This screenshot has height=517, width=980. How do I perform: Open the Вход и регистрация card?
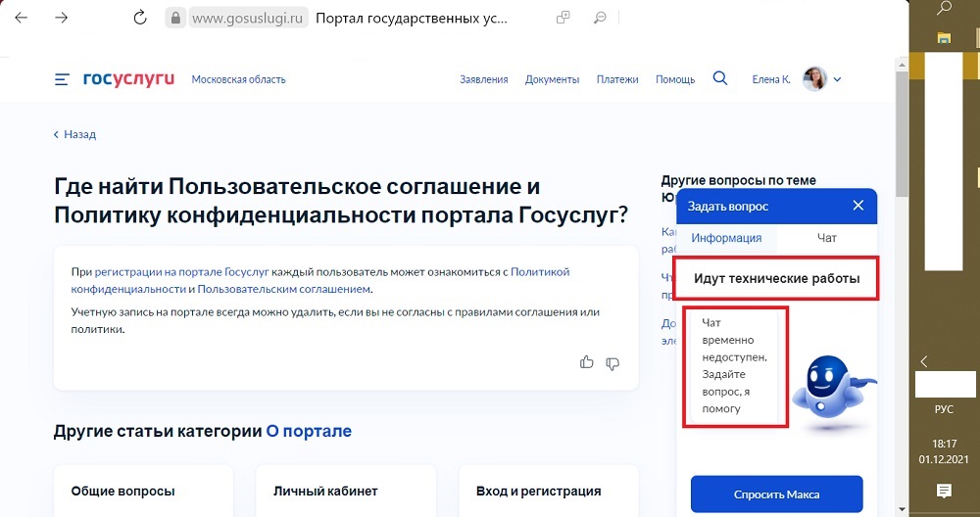[x=548, y=491]
